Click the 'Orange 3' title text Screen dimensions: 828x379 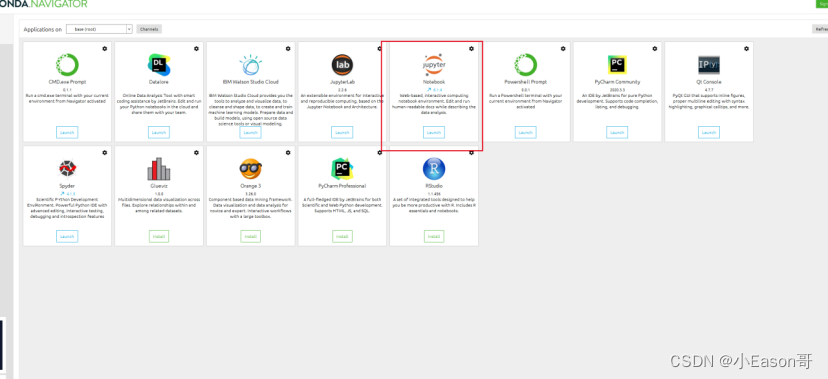tap(250, 186)
